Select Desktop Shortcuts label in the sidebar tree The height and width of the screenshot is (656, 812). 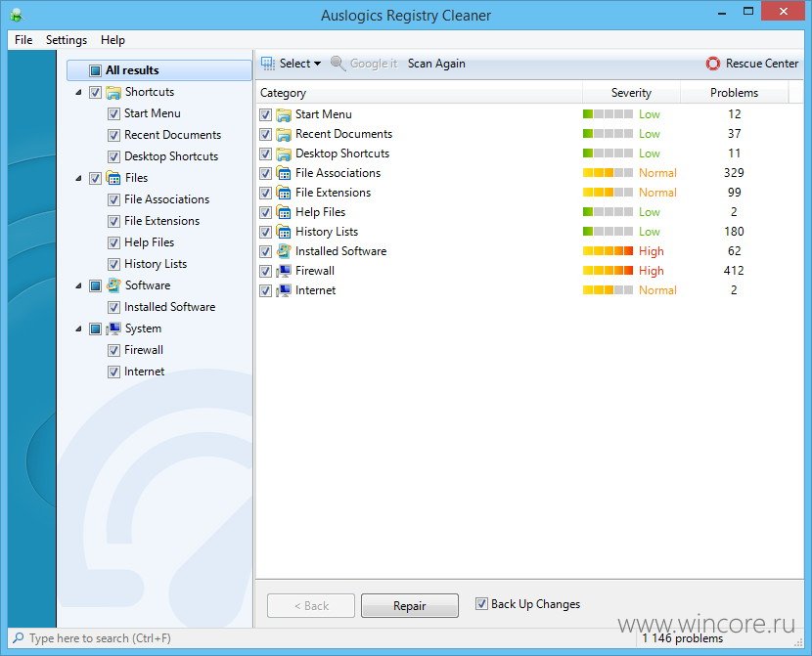[x=171, y=156]
